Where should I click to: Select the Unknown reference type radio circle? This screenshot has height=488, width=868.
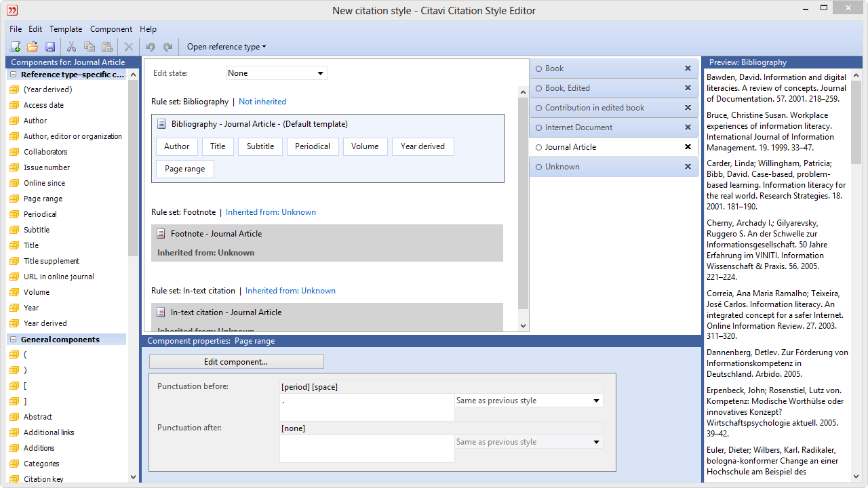[538, 167]
